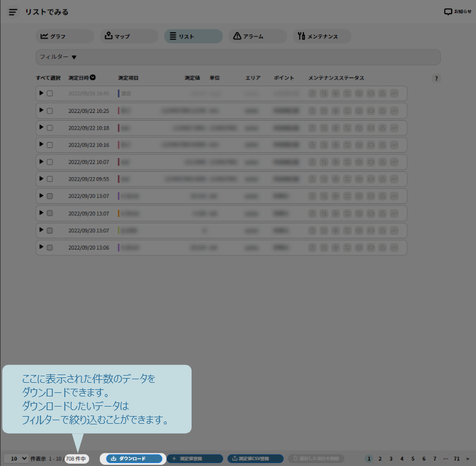The width and height of the screenshot is (476, 466).
Task: Check the 2022/09/22 09:55 row checkbox
Action: [50, 179]
